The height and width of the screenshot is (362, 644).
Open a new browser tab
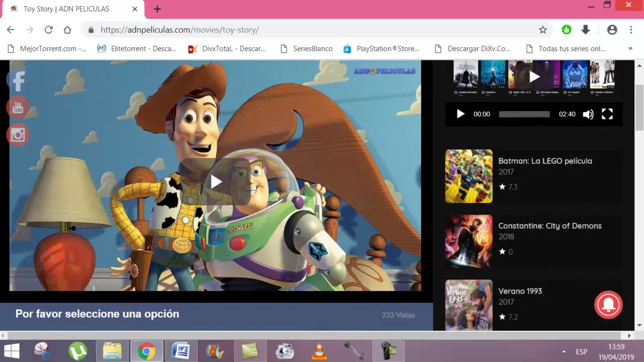157,9
